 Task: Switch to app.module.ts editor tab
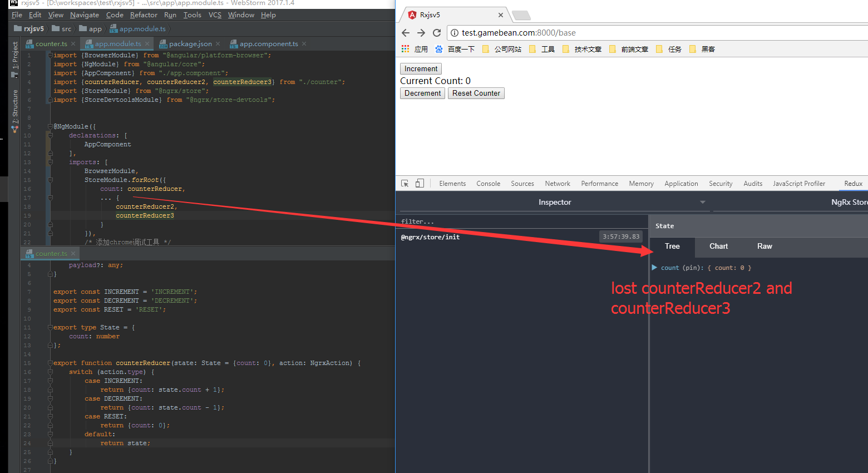tap(118, 44)
